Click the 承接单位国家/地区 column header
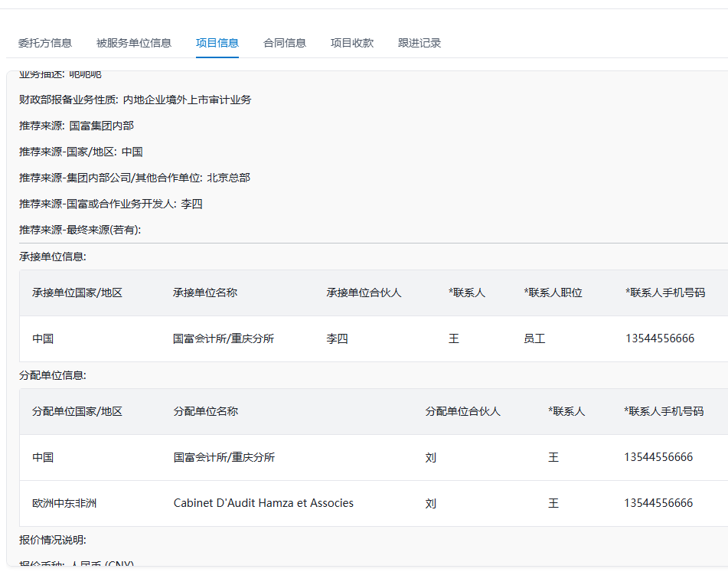 (77, 293)
